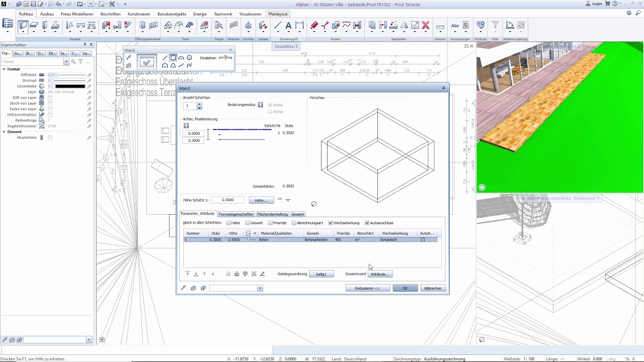Click the pencil edit icon below layer table
This screenshot has height=362, width=644.
pos(262,274)
